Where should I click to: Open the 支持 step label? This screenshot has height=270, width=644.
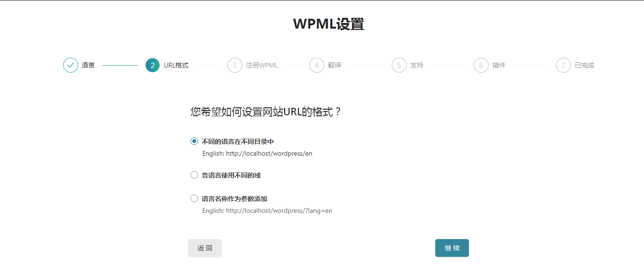[x=417, y=65]
